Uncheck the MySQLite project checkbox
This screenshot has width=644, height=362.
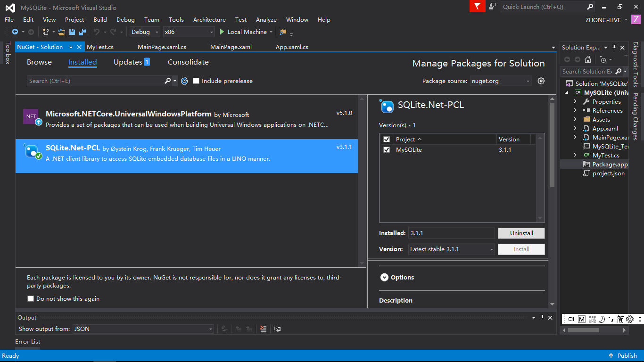387,150
